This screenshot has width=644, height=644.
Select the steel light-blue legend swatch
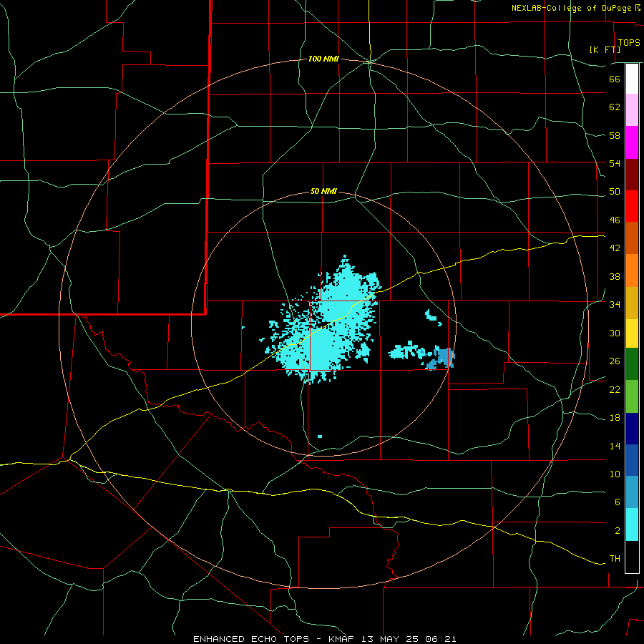click(x=632, y=492)
